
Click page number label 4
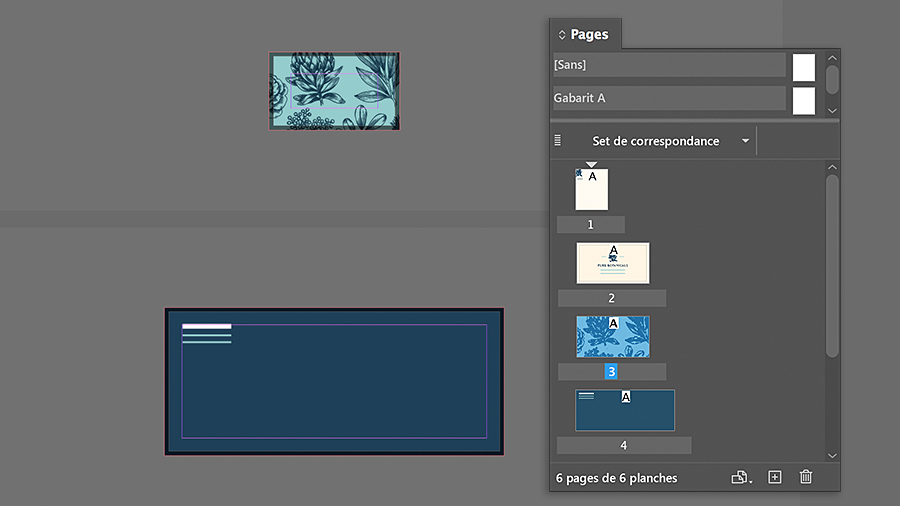[624, 445]
